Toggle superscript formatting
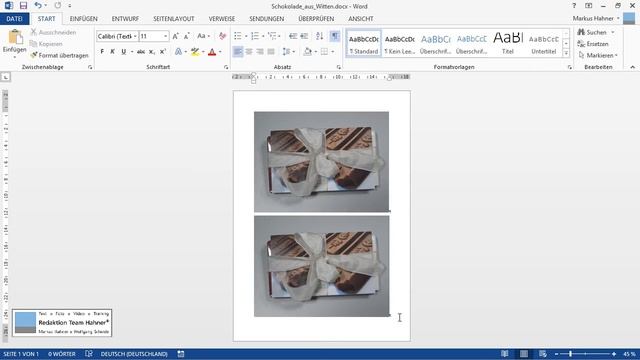 click(163, 52)
